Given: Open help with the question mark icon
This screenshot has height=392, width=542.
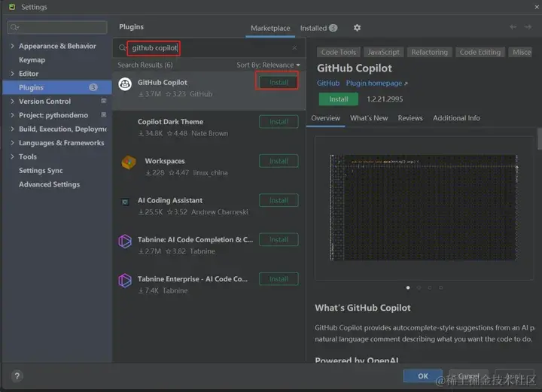Looking at the screenshot, I should [x=17, y=375].
